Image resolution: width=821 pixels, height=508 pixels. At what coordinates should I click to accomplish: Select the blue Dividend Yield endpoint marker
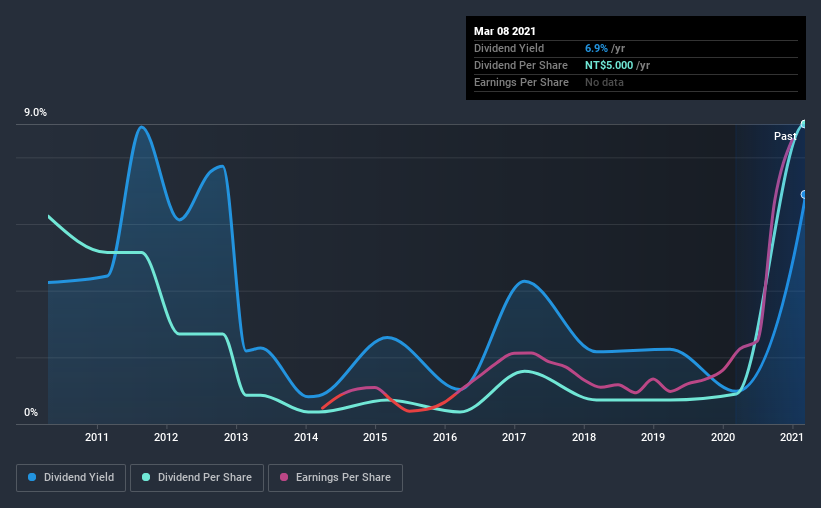point(804,194)
